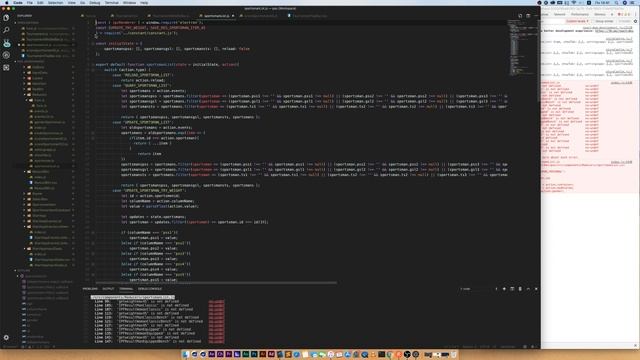640x360 pixels.
Task: Open the Source Control view in the activity bar
Action: pos(6,42)
